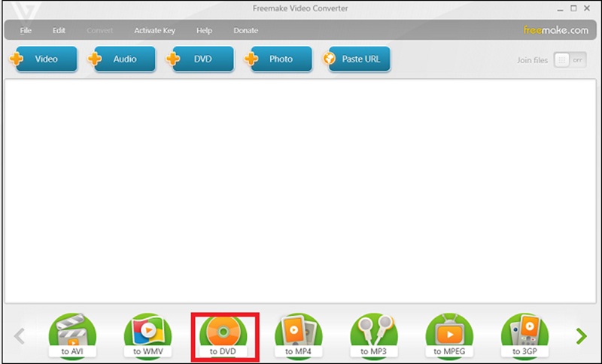Open the File menu

pyautogui.click(x=26, y=30)
